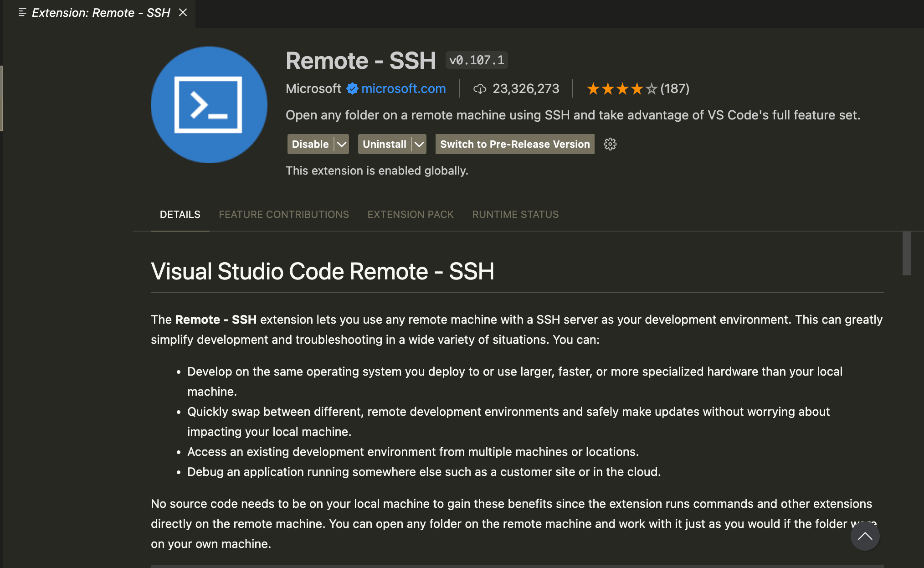Close the Extension: Remote - SSH tab

coord(183,12)
